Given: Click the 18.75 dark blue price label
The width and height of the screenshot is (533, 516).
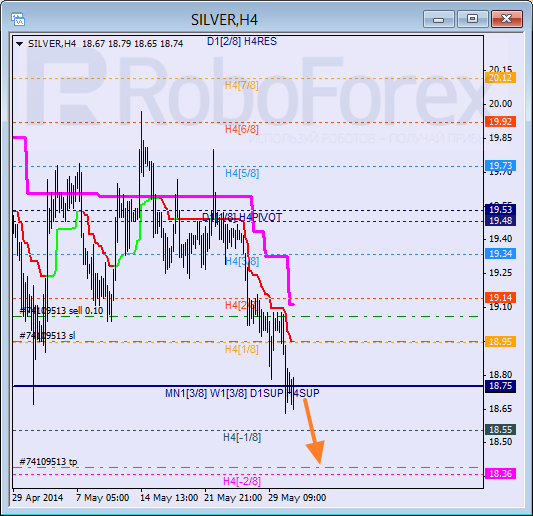Looking at the screenshot, I should 500,386.
